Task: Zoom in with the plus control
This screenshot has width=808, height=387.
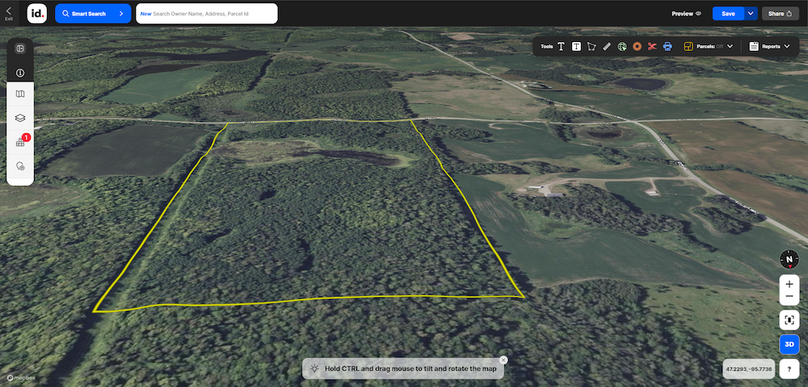Action: (789, 284)
